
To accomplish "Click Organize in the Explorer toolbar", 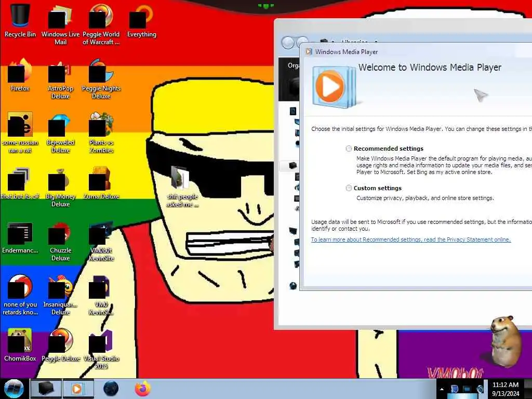I will 293,65.
